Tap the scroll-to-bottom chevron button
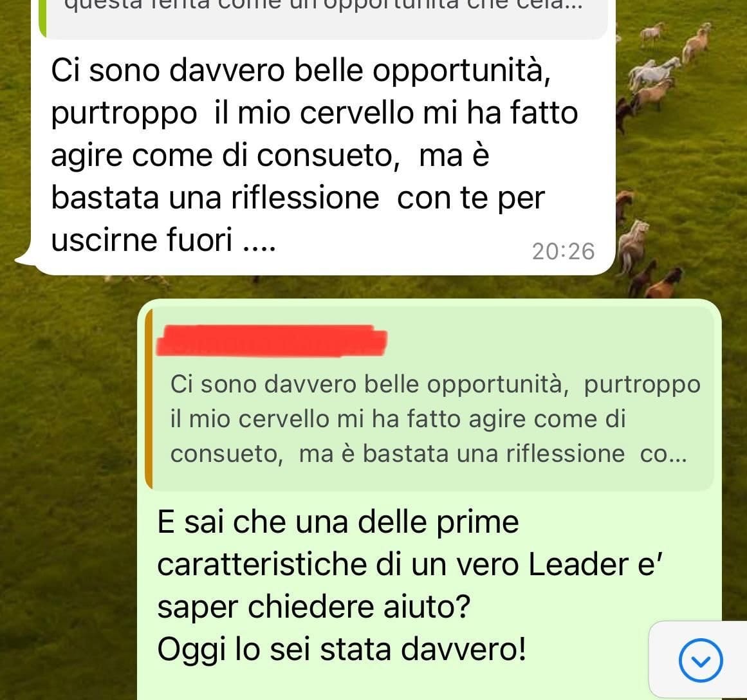Viewport: 747px width, 700px height. click(x=700, y=661)
